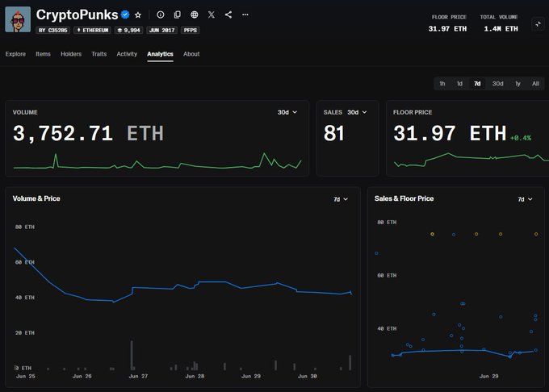Click the ETHEREUM chain tag
The width and height of the screenshot is (549, 392).
click(92, 31)
